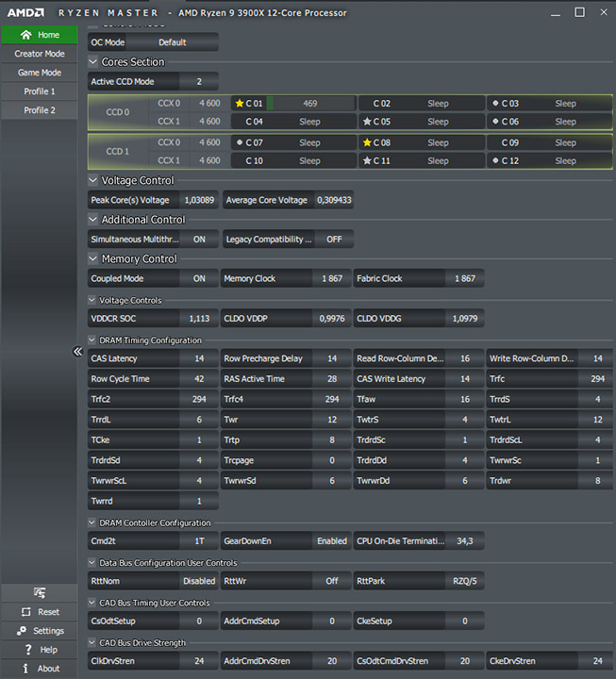Collapse CAD Bus Drive Strength subsection
Image resolution: width=616 pixels, height=679 pixels.
click(x=92, y=642)
